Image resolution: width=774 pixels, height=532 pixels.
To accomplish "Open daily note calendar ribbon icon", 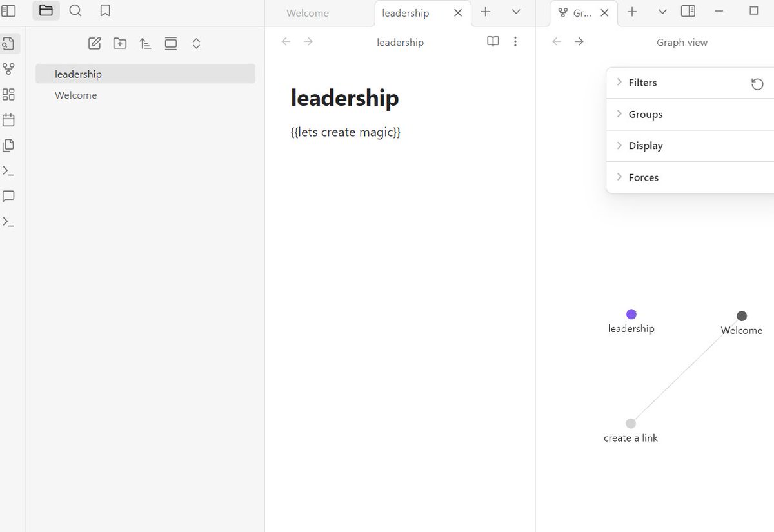I will coord(8,120).
